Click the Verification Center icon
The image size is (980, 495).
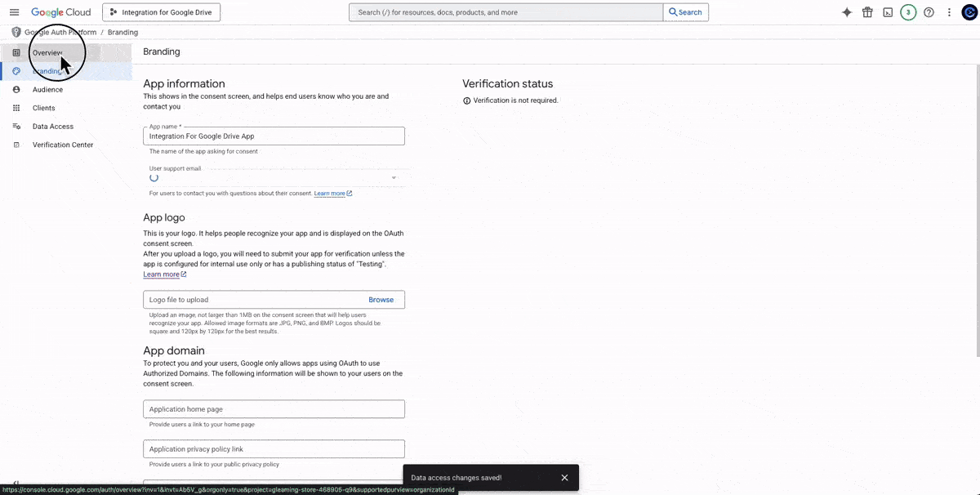click(x=16, y=145)
